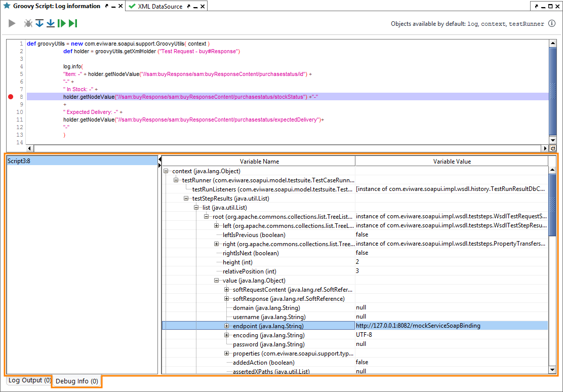Image resolution: width=563 pixels, height=392 pixels.
Task: Run the Groovy script with the play icon
Action: (12, 23)
